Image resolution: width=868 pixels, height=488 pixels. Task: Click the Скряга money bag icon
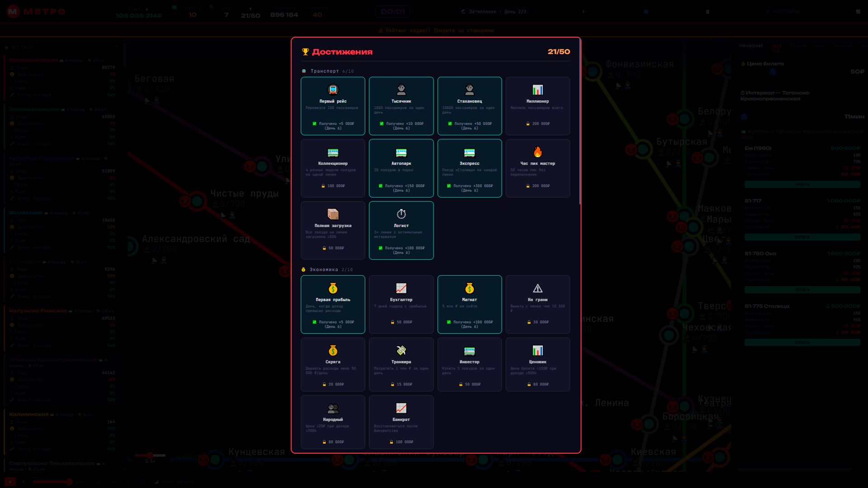(x=333, y=350)
